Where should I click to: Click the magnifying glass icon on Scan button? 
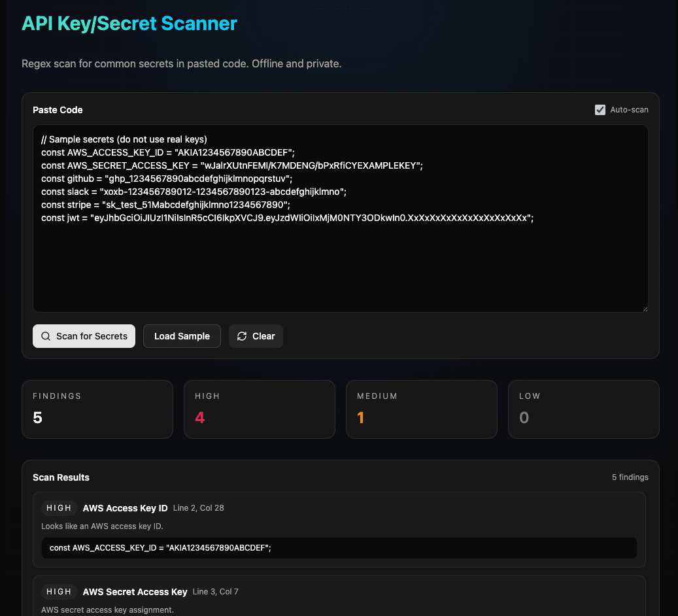[x=46, y=335]
